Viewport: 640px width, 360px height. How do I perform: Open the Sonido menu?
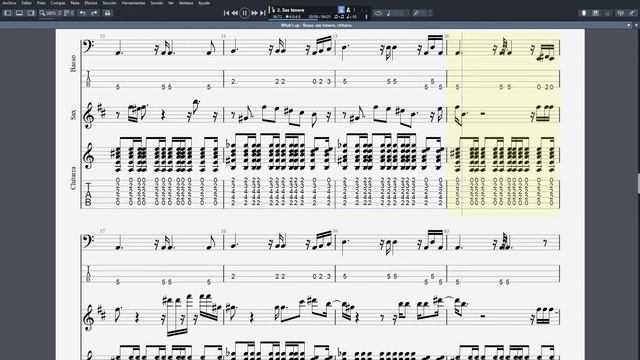tap(156, 3)
